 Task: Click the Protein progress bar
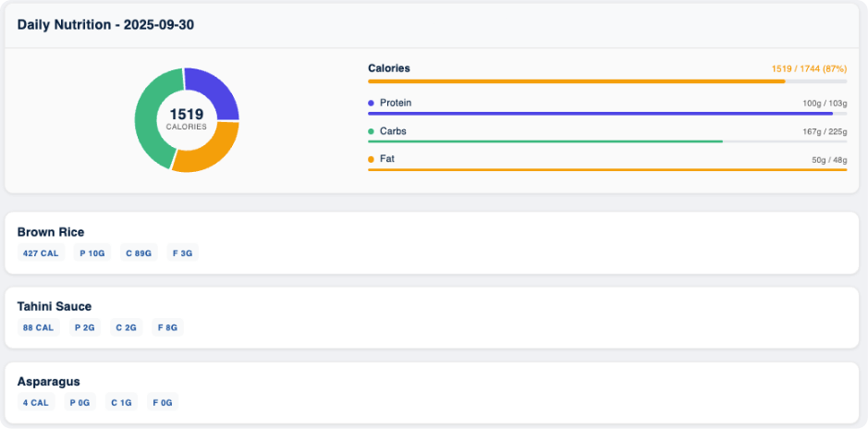click(607, 114)
